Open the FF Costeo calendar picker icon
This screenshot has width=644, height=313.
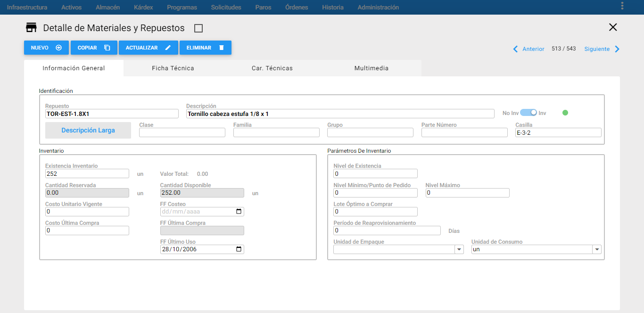point(239,212)
